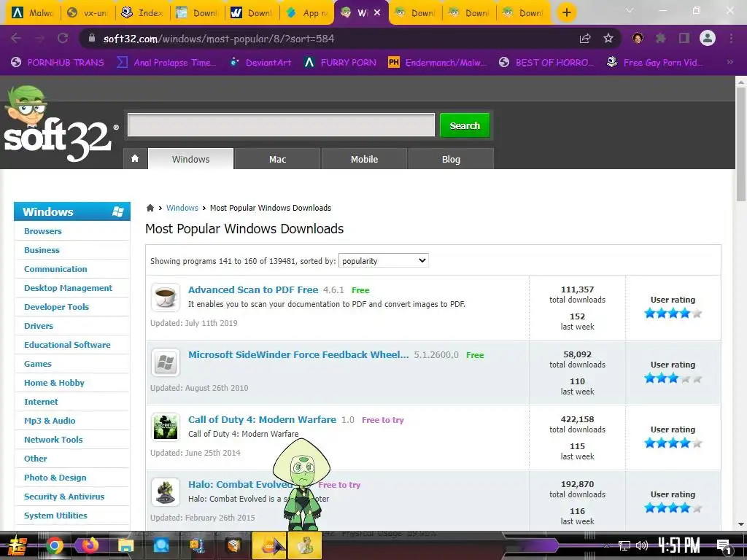Select the Windows navigation tab

tap(190, 159)
